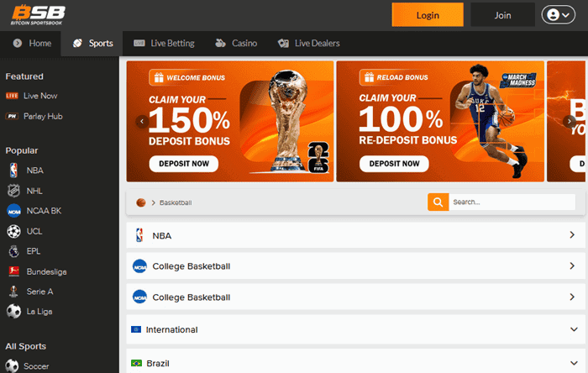588x373 pixels.
Task: Click the Live Betting icon
Action: coord(139,43)
